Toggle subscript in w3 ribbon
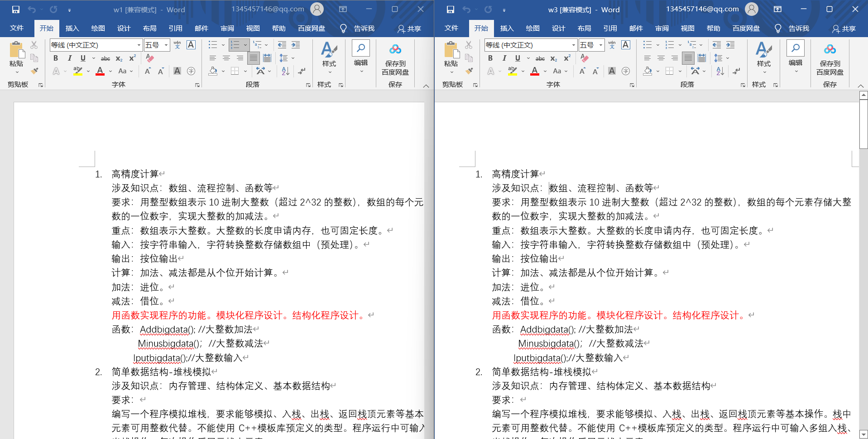 pos(554,58)
